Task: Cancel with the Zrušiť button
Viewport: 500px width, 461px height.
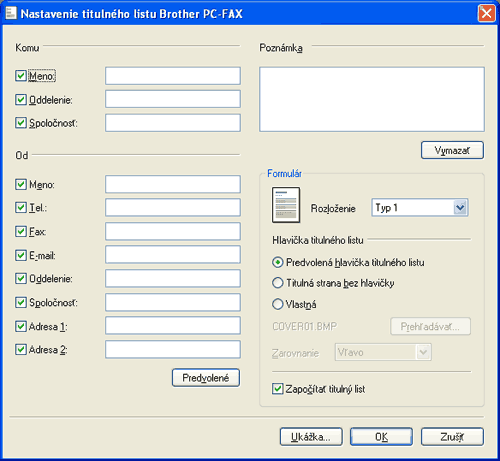Action: click(452, 437)
